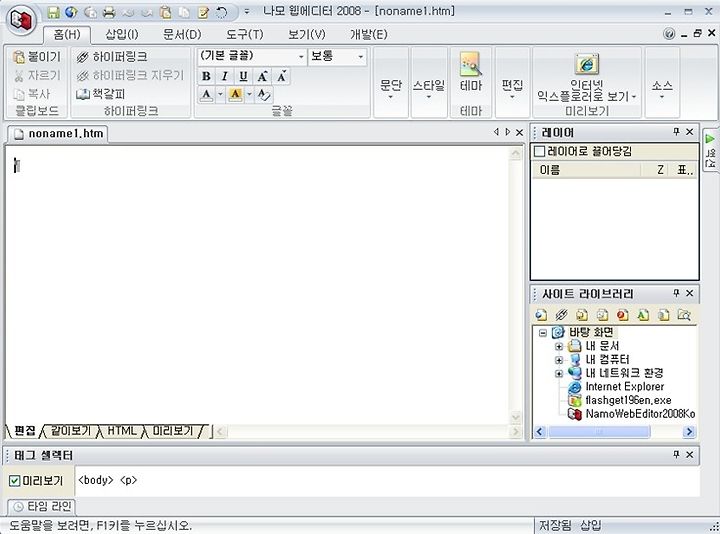This screenshot has width=720, height=534.
Task: Apply the yellow highlight color swatch
Action: click(235, 95)
